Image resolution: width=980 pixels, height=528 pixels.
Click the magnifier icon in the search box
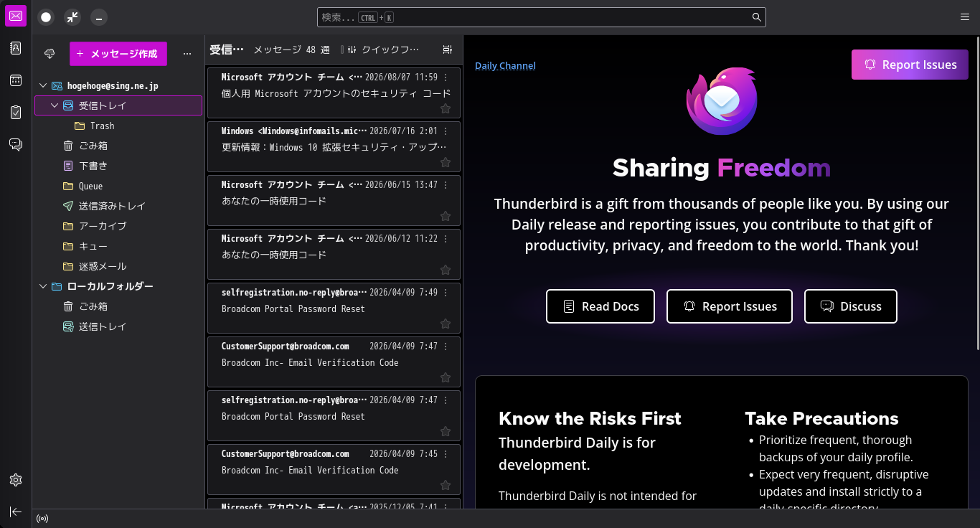[756, 17]
